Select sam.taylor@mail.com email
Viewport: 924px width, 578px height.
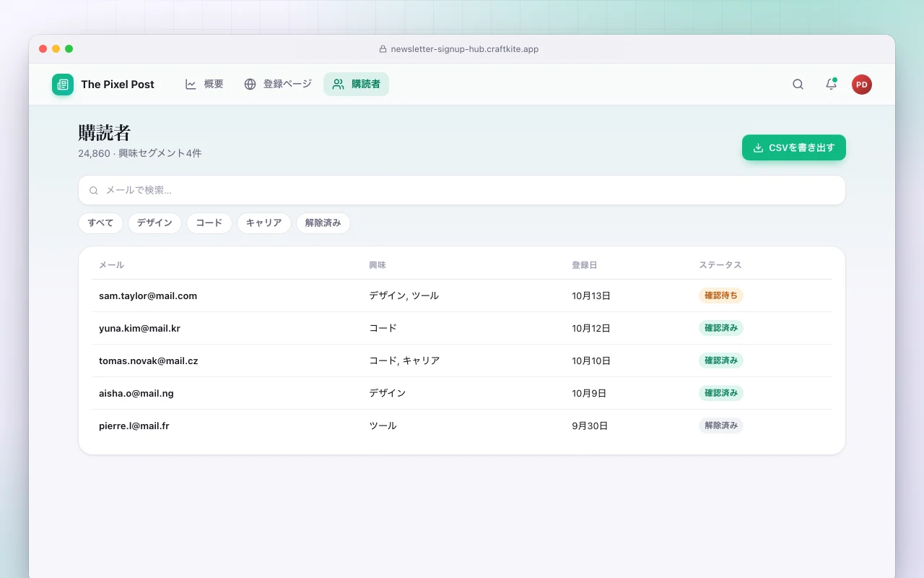pyautogui.click(x=148, y=296)
